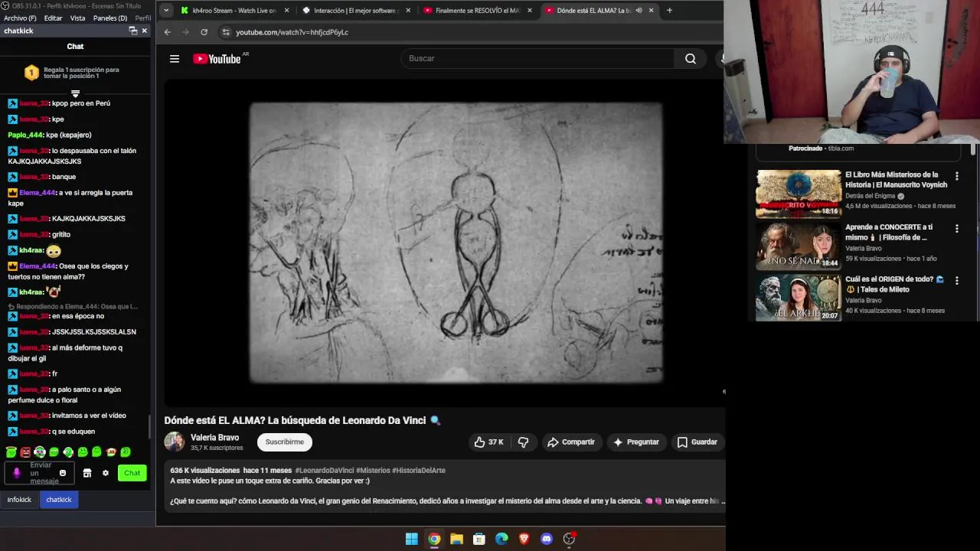The height and width of the screenshot is (551, 980).
Task: Select the infokick dock tab
Action: (19, 500)
